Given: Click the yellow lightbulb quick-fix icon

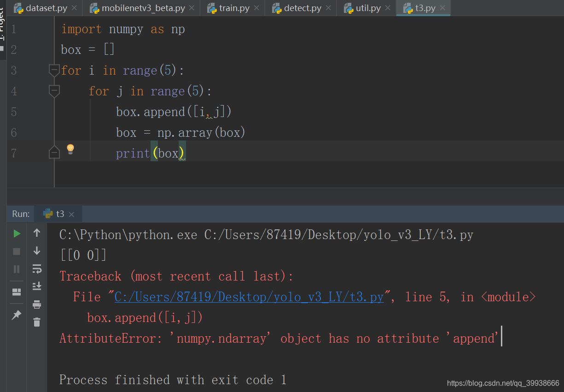Looking at the screenshot, I should (x=70, y=149).
